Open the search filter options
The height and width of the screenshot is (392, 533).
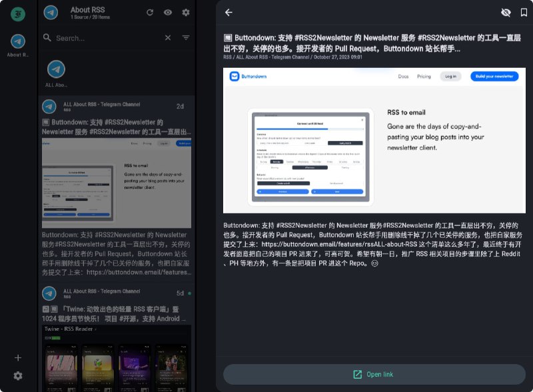[x=185, y=38]
